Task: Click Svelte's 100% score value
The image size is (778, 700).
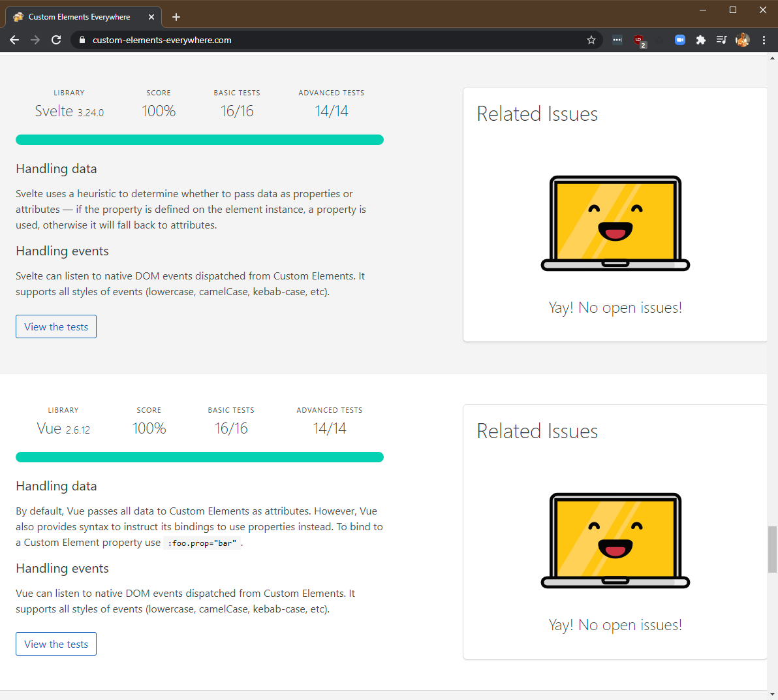Action: tap(159, 111)
